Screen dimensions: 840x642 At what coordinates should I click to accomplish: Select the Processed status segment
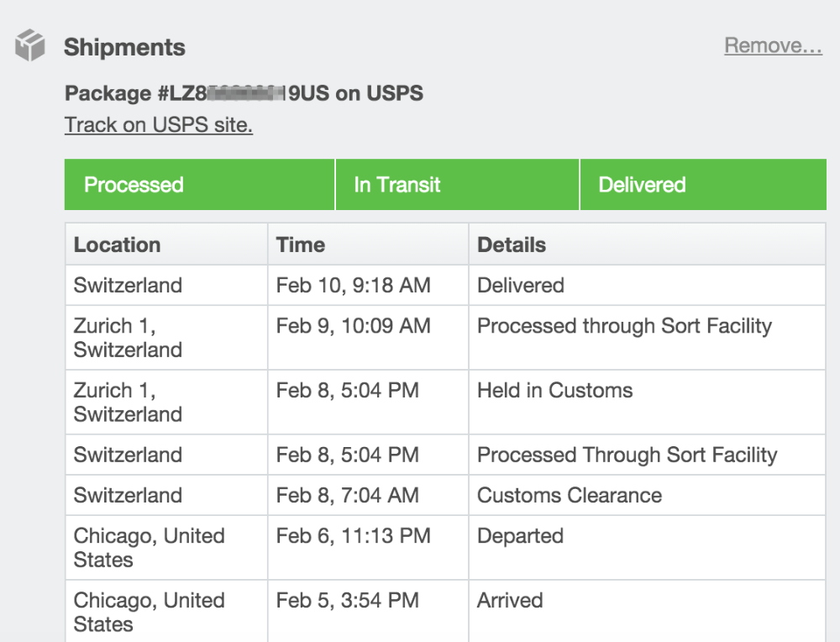tap(199, 185)
